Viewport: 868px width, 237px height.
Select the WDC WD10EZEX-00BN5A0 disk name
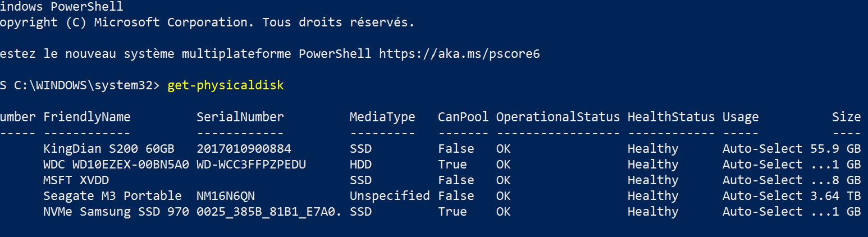click(116, 165)
